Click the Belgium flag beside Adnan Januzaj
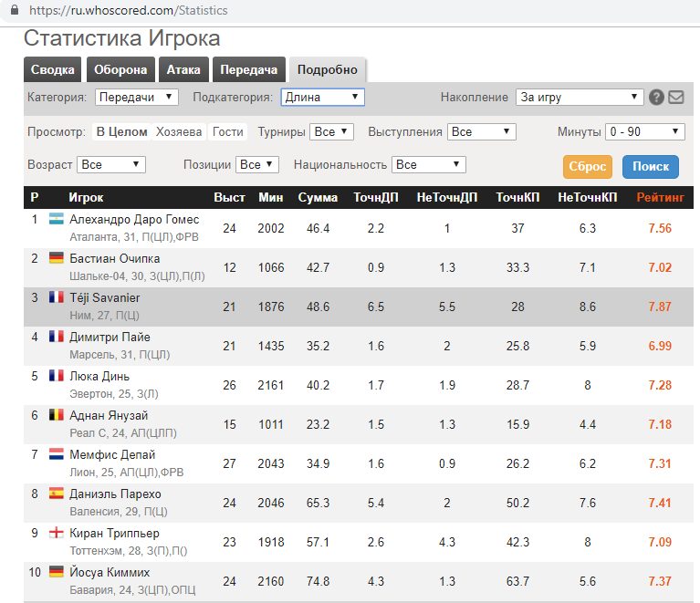700x603 pixels. coord(56,415)
